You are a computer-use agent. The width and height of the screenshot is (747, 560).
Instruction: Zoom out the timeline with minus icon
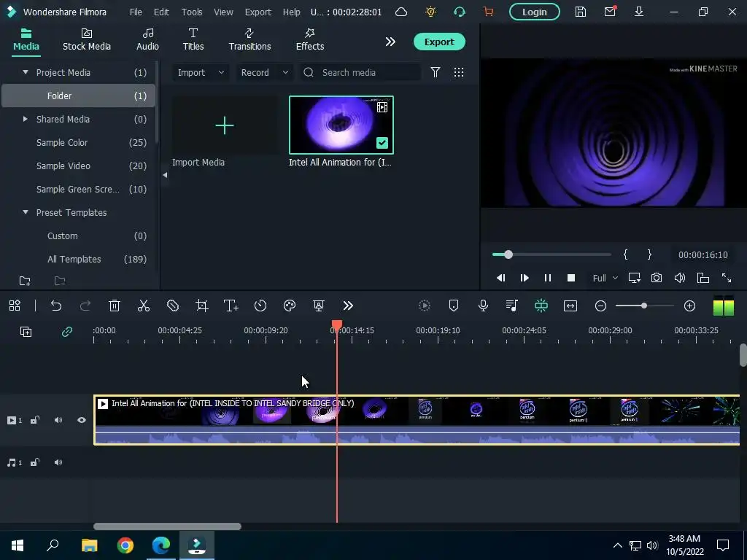pyautogui.click(x=601, y=306)
